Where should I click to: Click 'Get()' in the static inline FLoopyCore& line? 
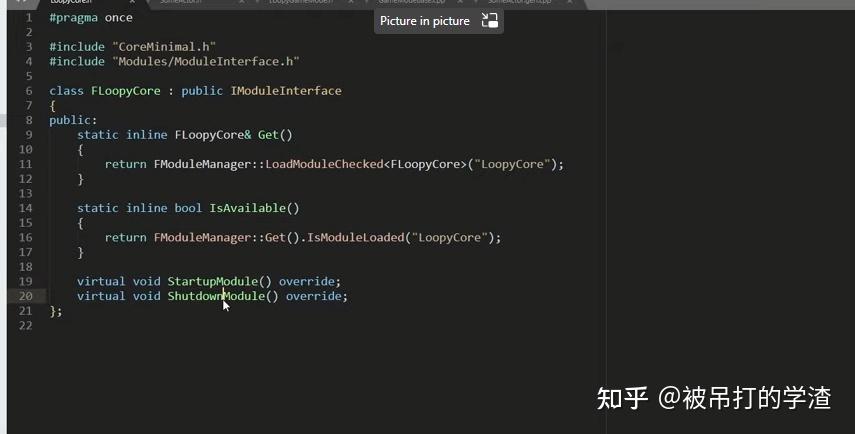point(275,135)
